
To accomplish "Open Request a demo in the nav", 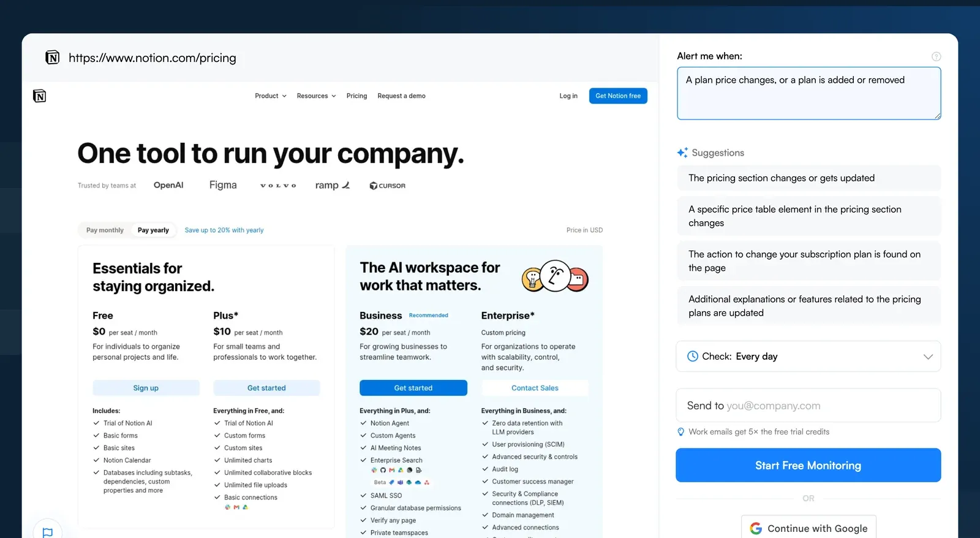I will pos(401,96).
